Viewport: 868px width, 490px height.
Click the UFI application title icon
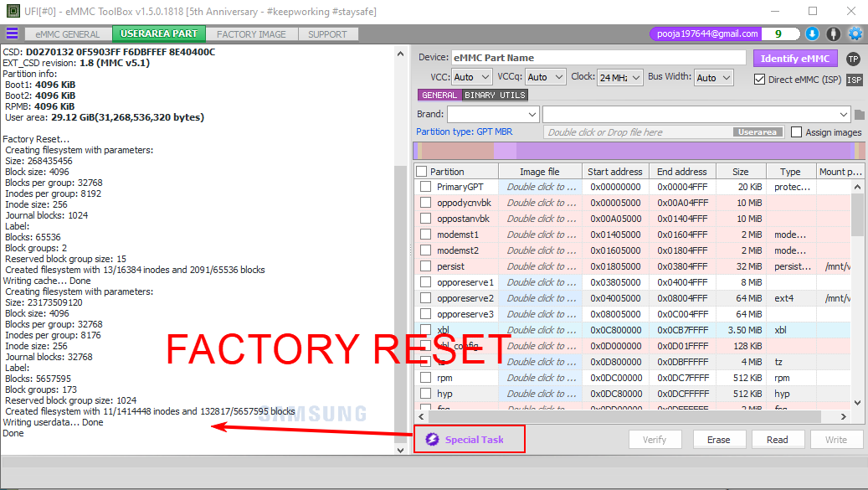click(13, 11)
